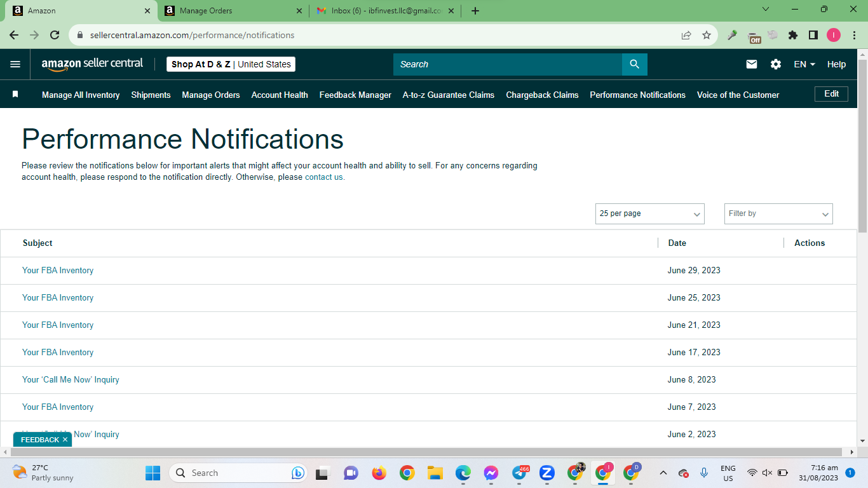Switch to the Manage Orders browser tab
This screenshot has width=868, height=488.
coord(233,11)
